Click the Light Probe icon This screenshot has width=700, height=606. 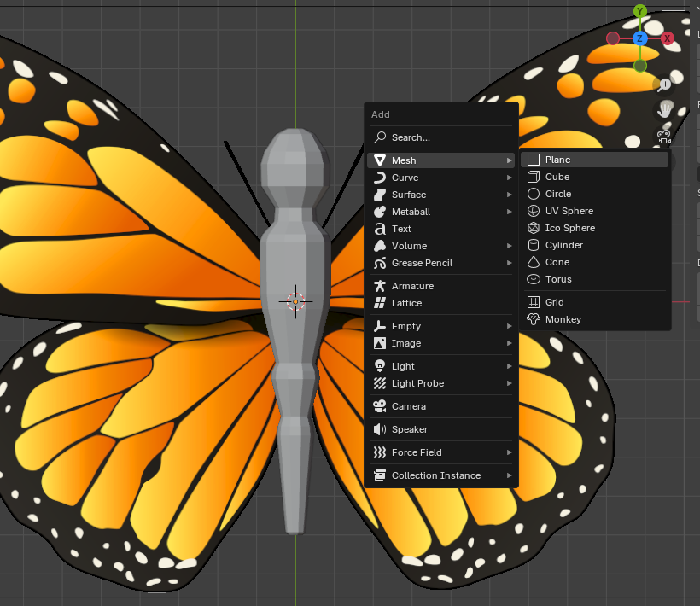click(380, 383)
